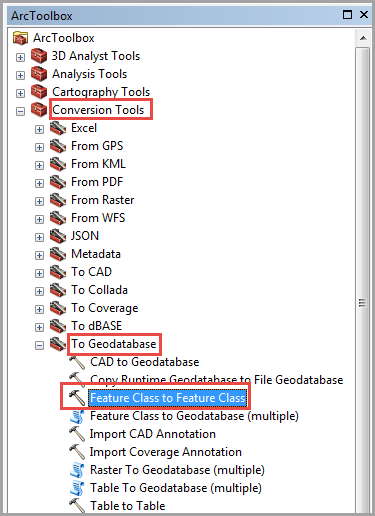
Task: Select the Import CAD Annotation tool
Action: [153, 434]
